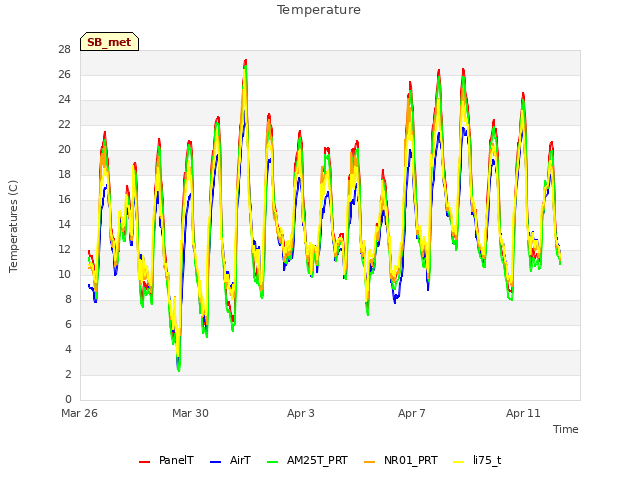Click the Mar 30 date tick label
640x480 pixels.
pyautogui.click(x=190, y=413)
